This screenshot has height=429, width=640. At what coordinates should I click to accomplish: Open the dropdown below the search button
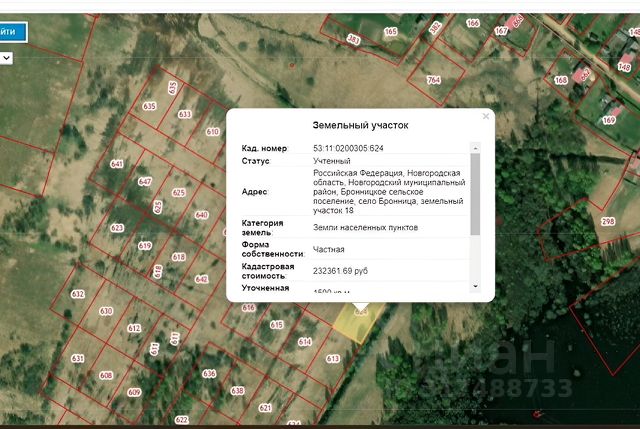click(x=6, y=58)
